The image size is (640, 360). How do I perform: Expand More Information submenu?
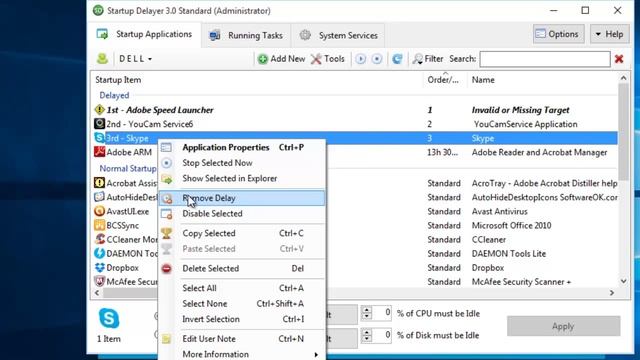(x=242, y=354)
